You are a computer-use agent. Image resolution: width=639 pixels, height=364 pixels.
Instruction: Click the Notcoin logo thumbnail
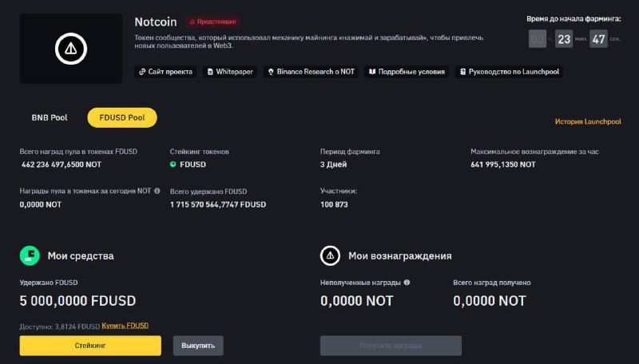coord(71,49)
